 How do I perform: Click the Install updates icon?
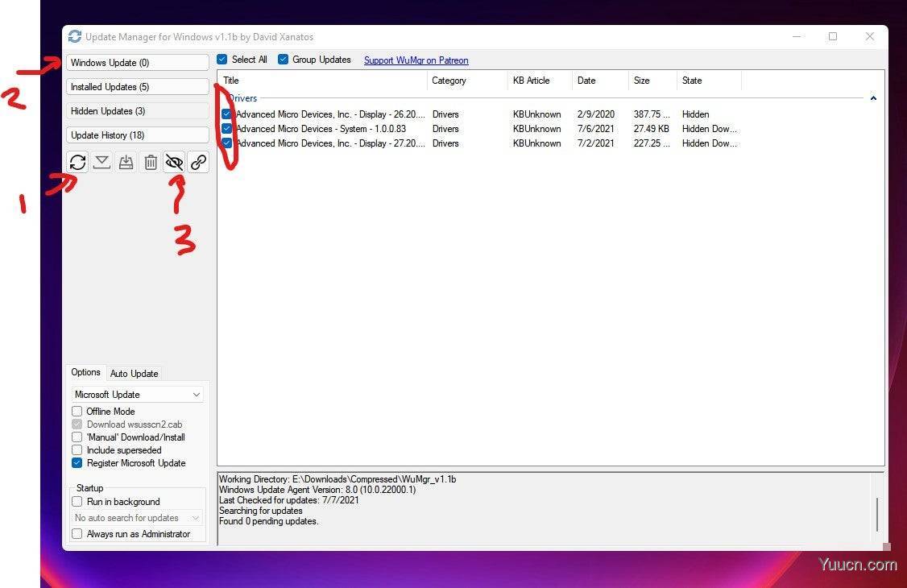[x=126, y=162]
